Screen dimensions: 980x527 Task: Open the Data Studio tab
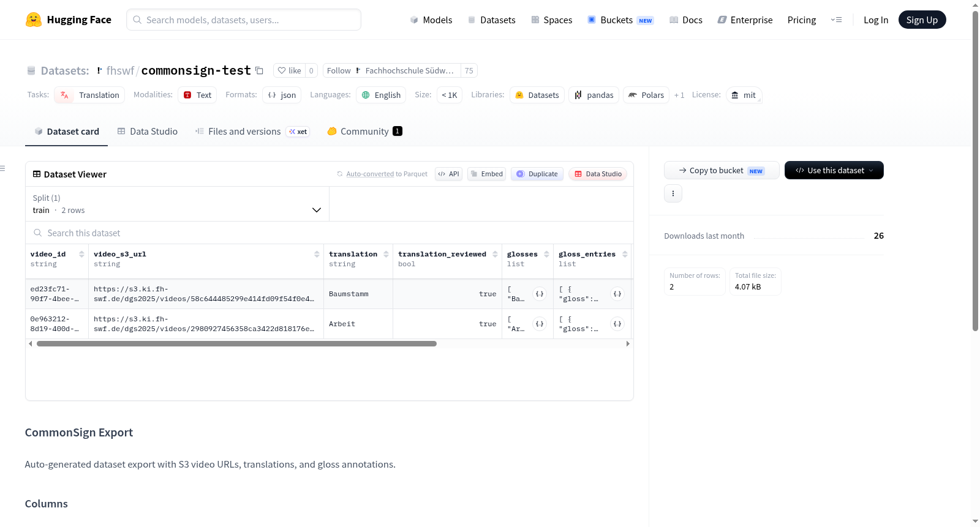[148, 132]
